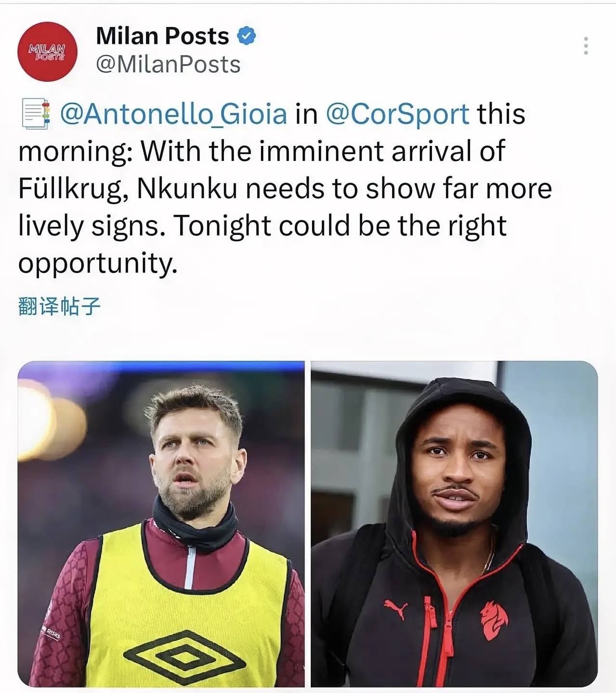The height and width of the screenshot is (693, 616).
Task: Open the three-dot more options menu
Action: tap(586, 46)
